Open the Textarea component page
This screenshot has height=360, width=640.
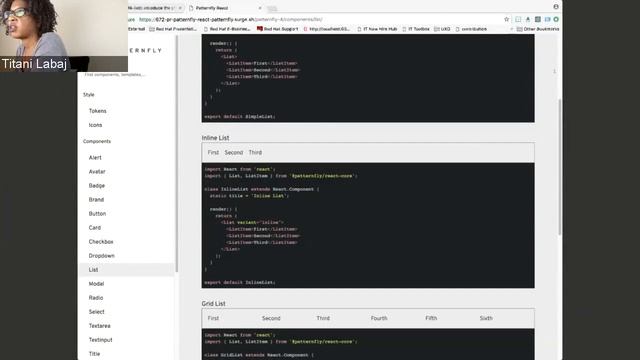(100, 326)
